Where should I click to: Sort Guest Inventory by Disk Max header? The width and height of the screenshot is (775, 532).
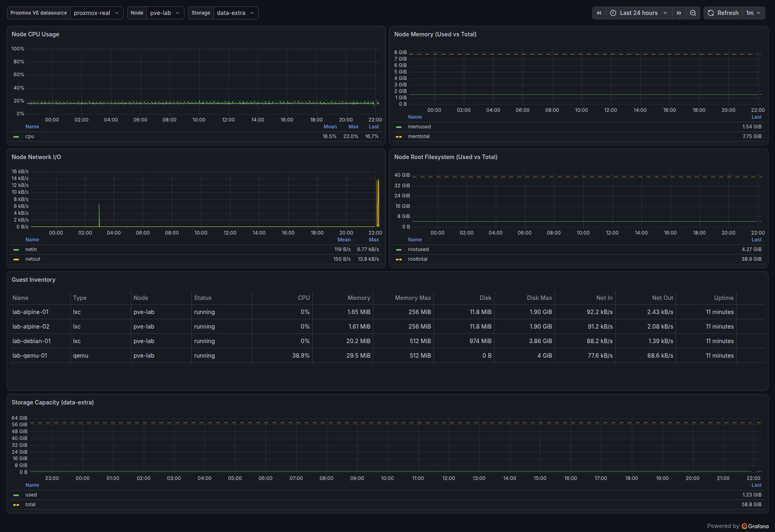pyautogui.click(x=539, y=298)
